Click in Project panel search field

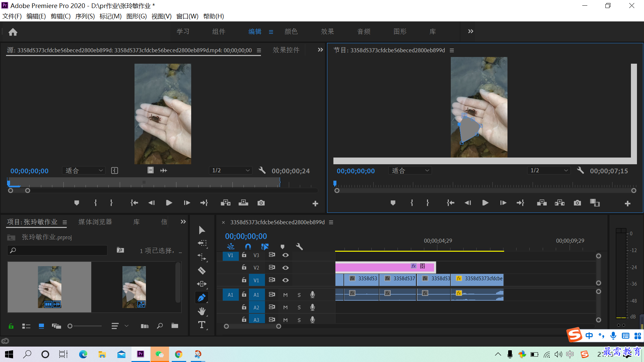tap(57, 250)
